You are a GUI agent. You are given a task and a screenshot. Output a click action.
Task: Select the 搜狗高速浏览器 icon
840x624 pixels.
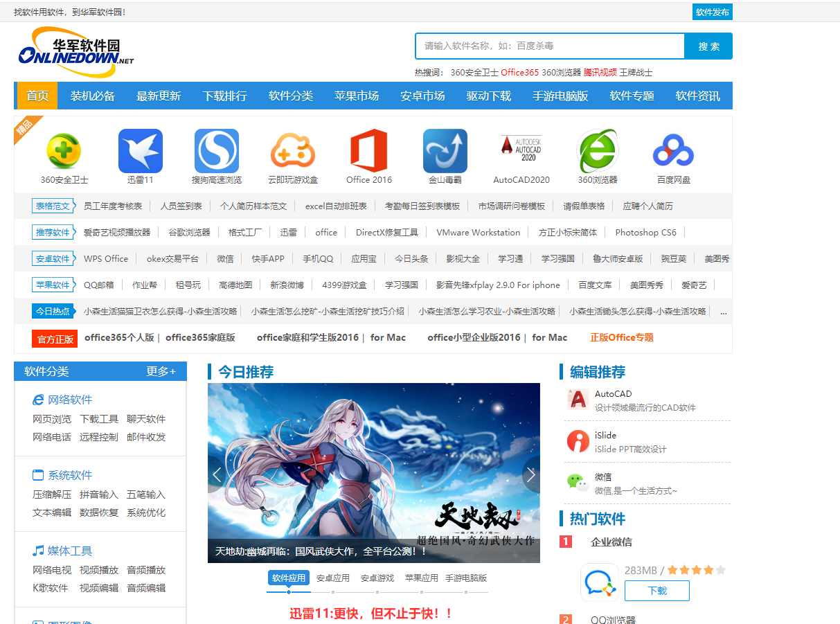pyautogui.click(x=217, y=151)
